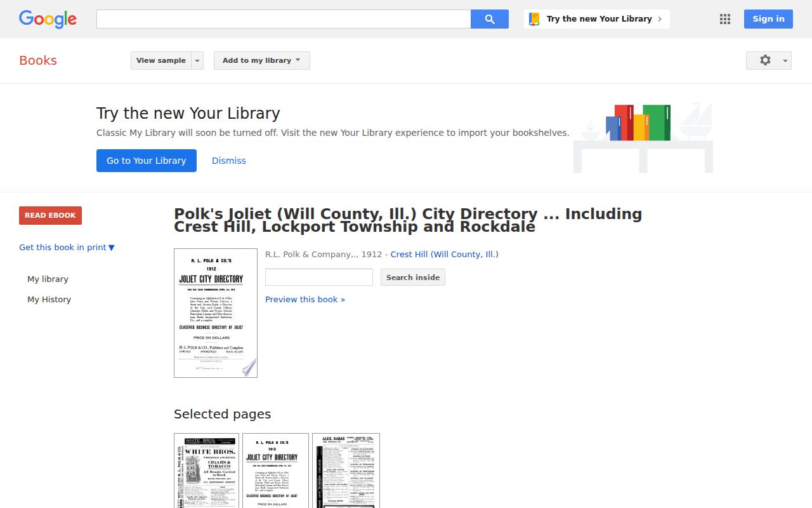This screenshot has height=508, width=812.
Task: Click the blue search magnifier button
Action: point(490,19)
